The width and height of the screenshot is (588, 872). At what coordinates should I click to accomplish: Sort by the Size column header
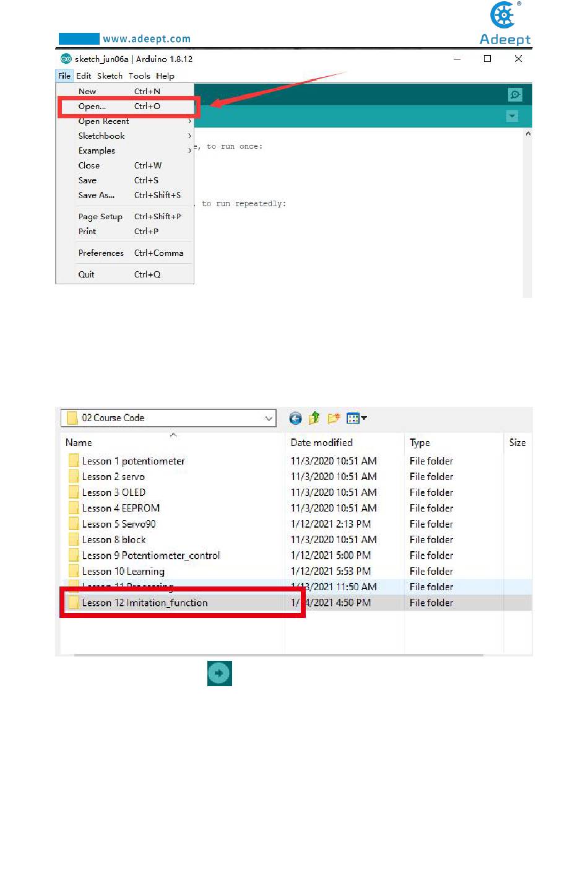(517, 442)
